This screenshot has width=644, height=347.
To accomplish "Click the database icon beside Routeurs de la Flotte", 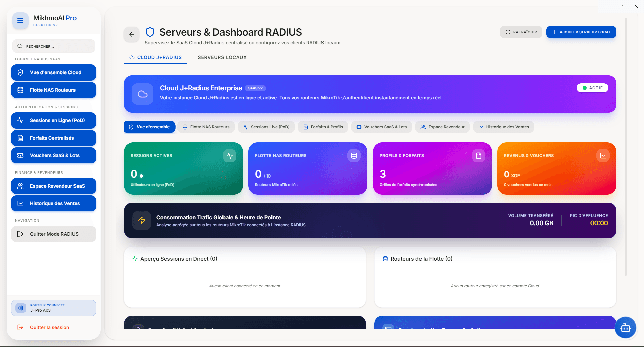I will click(x=385, y=259).
